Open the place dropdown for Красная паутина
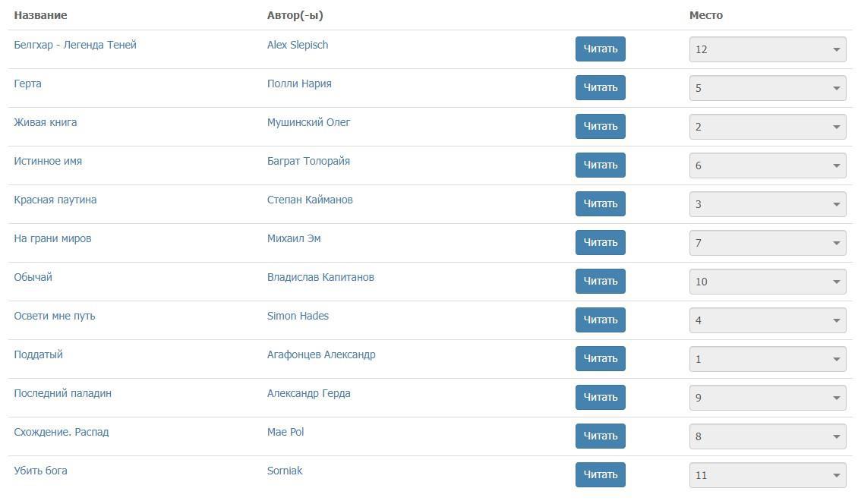Image resolution: width=858 pixels, height=504 pixels. (x=767, y=204)
